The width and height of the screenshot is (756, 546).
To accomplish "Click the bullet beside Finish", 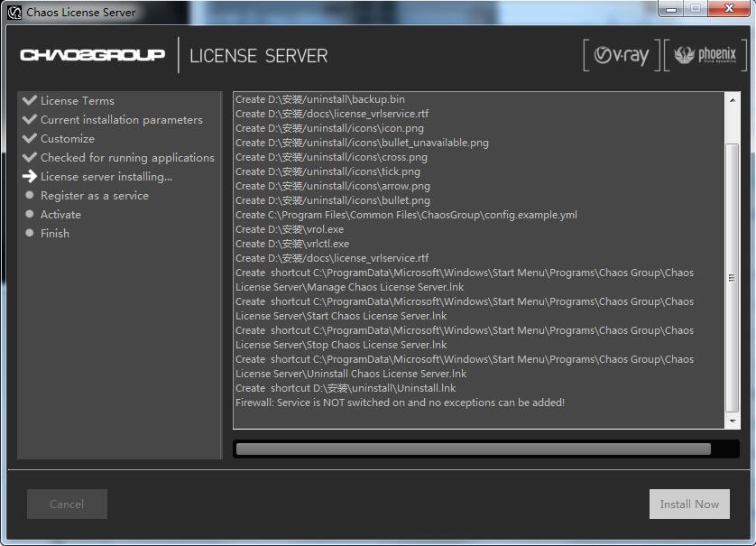I will (30, 233).
